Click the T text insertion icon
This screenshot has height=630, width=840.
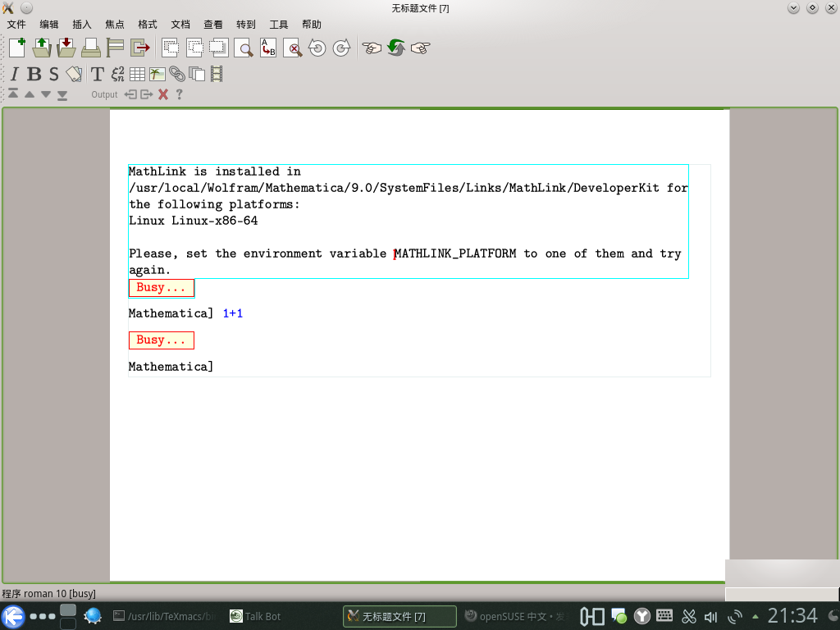pyautogui.click(x=97, y=74)
